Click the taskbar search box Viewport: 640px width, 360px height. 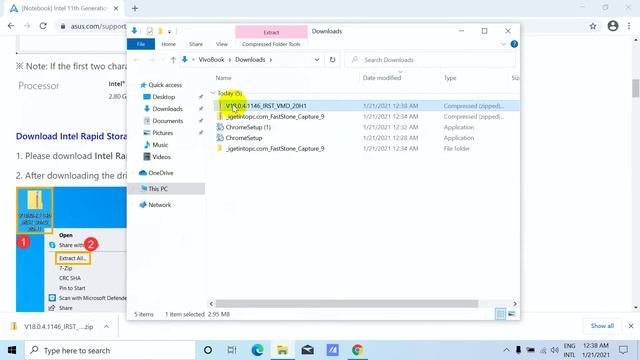point(110,350)
